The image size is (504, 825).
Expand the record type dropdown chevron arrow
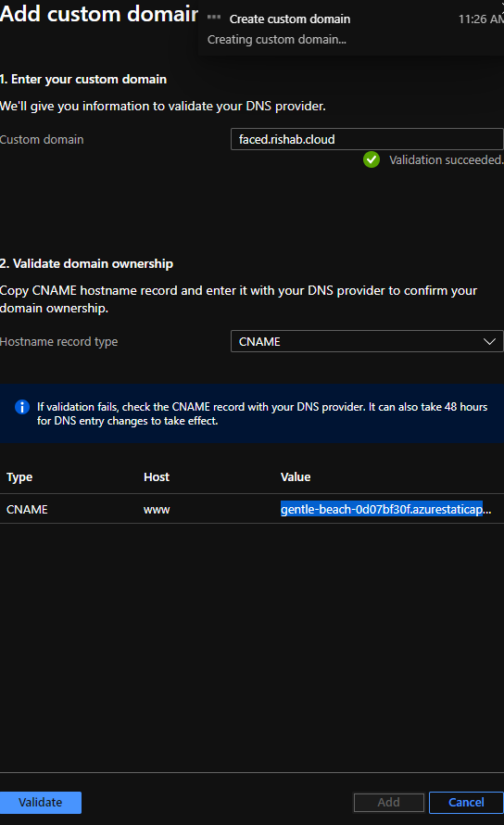click(489, 341)
